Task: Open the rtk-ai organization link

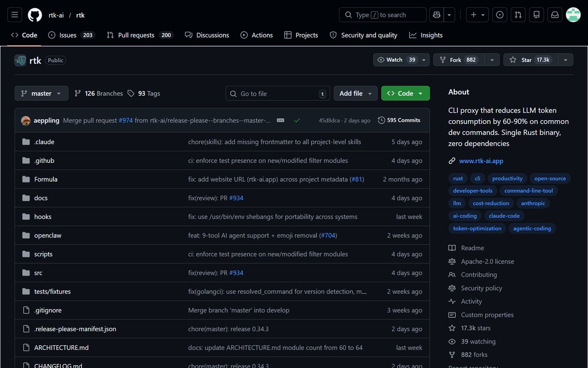Action: (56, 15)
